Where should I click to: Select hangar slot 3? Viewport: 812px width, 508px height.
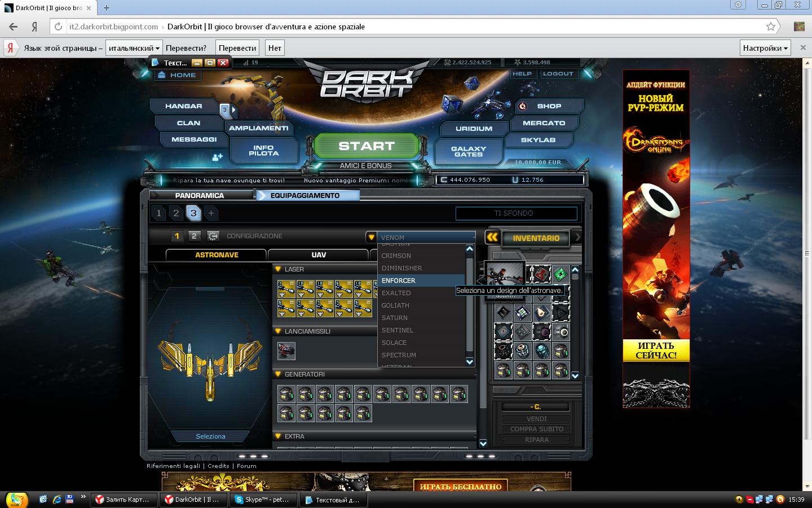(x=193, y=213)
